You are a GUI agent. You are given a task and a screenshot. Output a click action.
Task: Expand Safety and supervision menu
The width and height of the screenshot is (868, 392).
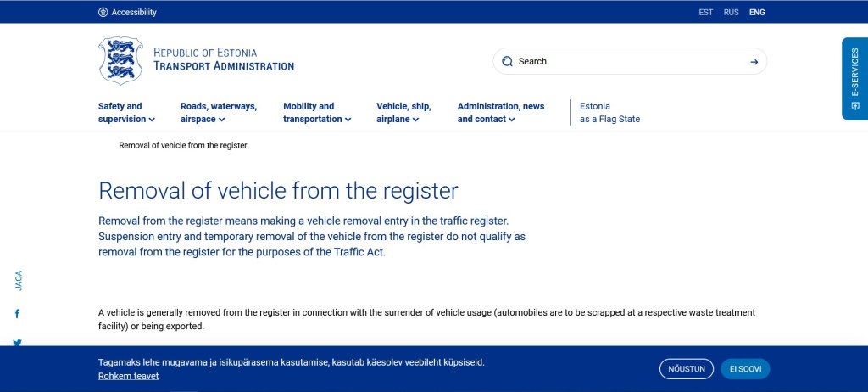[x=125, y=113]
